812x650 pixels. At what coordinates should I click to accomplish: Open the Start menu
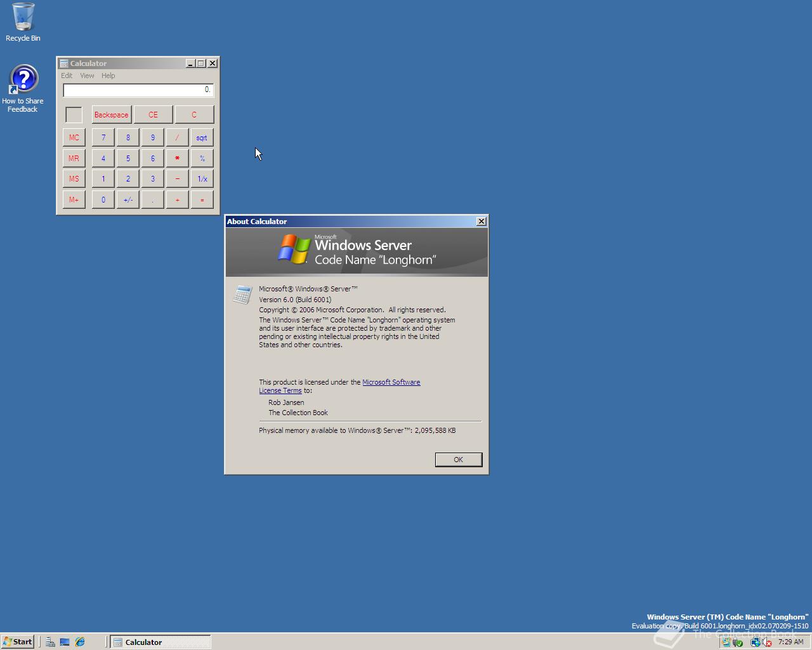point(17,642)
